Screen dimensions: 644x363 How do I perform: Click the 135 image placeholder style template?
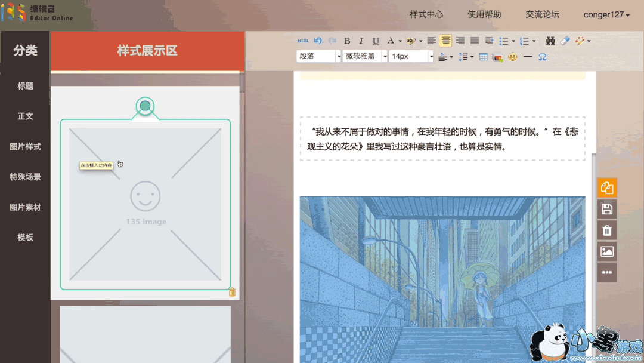pyautogui.click(x=145, y=204)
